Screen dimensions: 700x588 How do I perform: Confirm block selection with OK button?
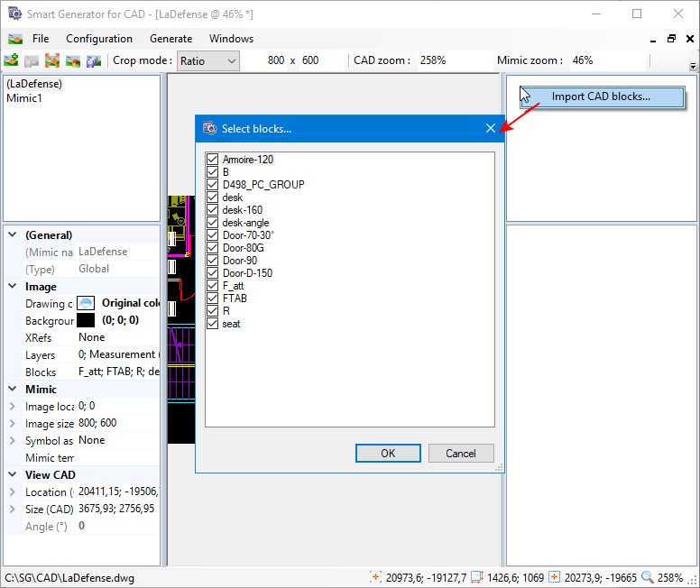click(x=388, y=453)
